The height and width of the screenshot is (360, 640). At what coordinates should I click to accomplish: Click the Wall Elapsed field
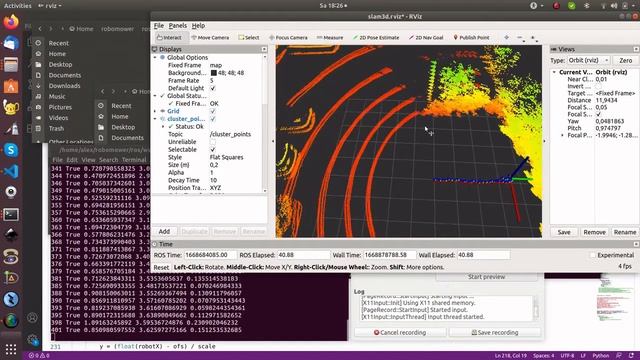[483, 255]
